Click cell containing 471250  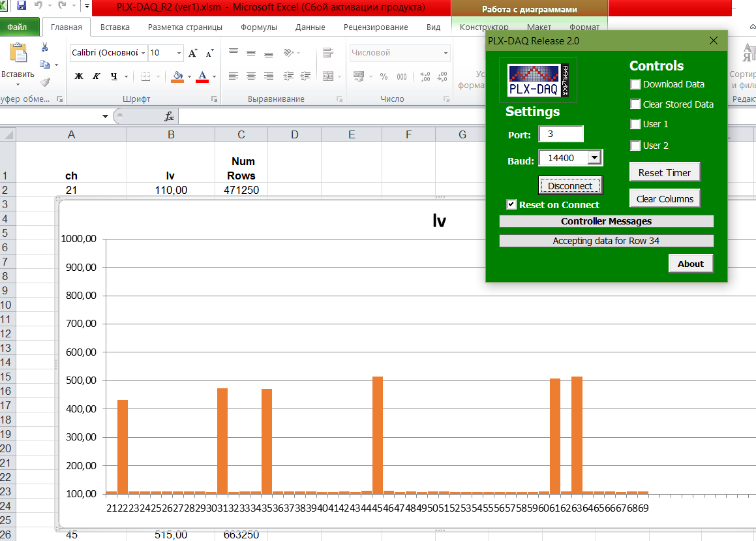point(241,190)
